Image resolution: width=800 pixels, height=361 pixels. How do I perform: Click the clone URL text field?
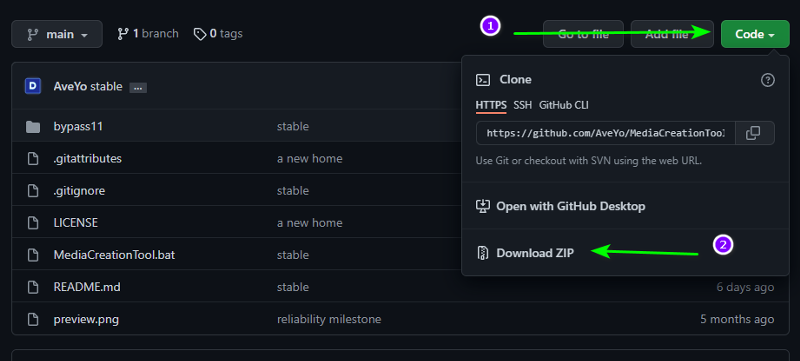click(x=606, y=133)
